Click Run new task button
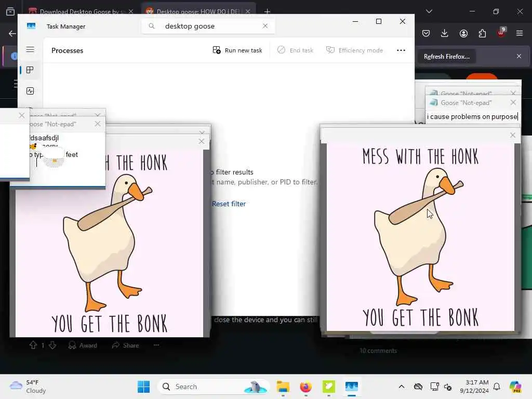 point(237,50)
